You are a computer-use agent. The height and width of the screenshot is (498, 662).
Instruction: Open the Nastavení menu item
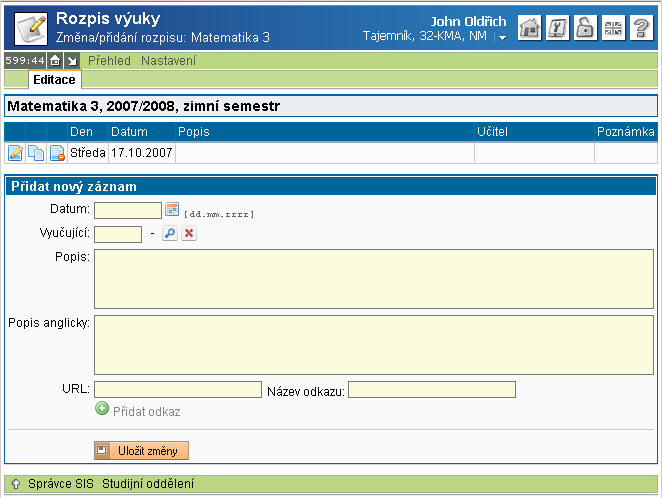(x=168, y=61)
